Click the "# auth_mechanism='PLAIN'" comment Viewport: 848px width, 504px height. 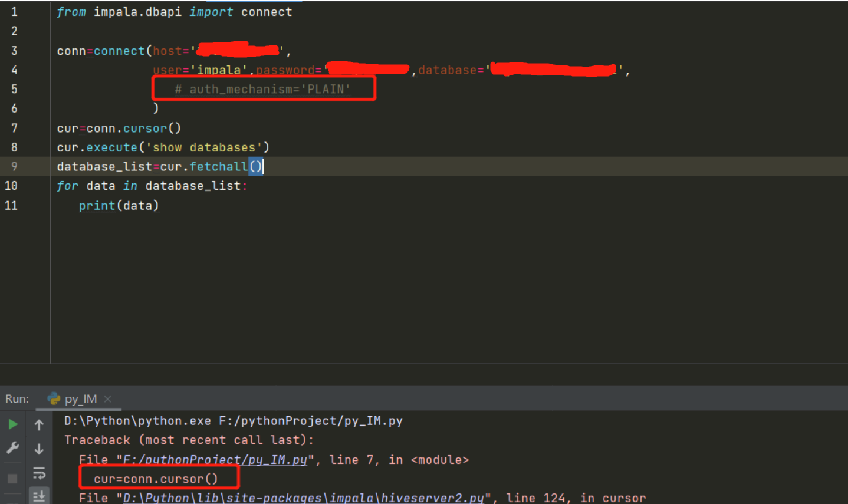click(x=262, y=89)
